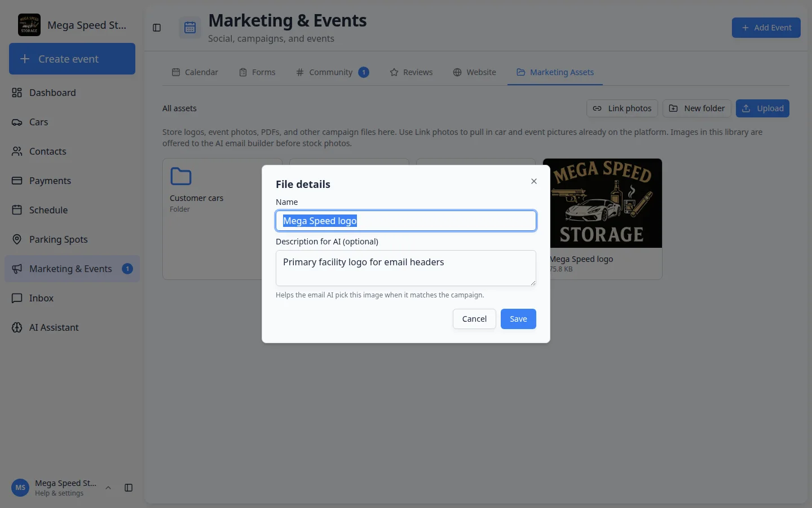Click the New folder button

coord(696,108)
